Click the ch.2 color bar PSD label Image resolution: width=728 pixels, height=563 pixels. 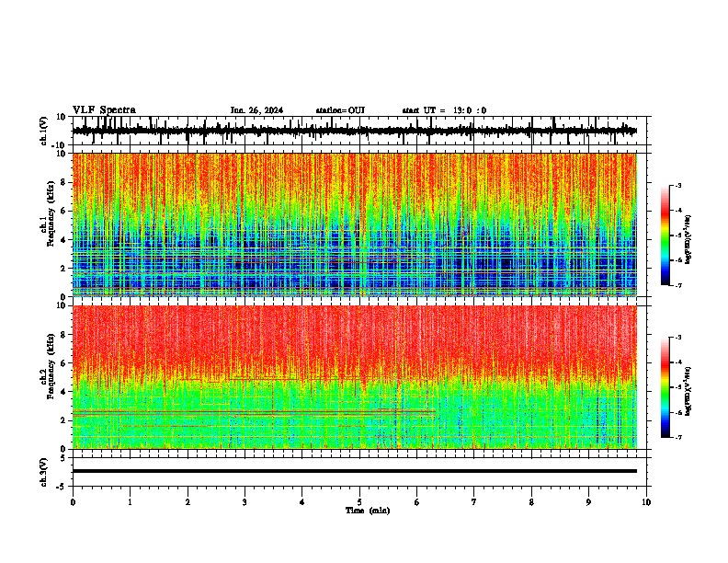688,391
